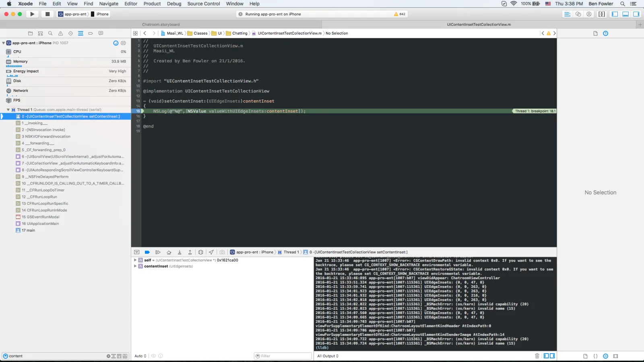Stop the running app

click(x=47, y=14)
